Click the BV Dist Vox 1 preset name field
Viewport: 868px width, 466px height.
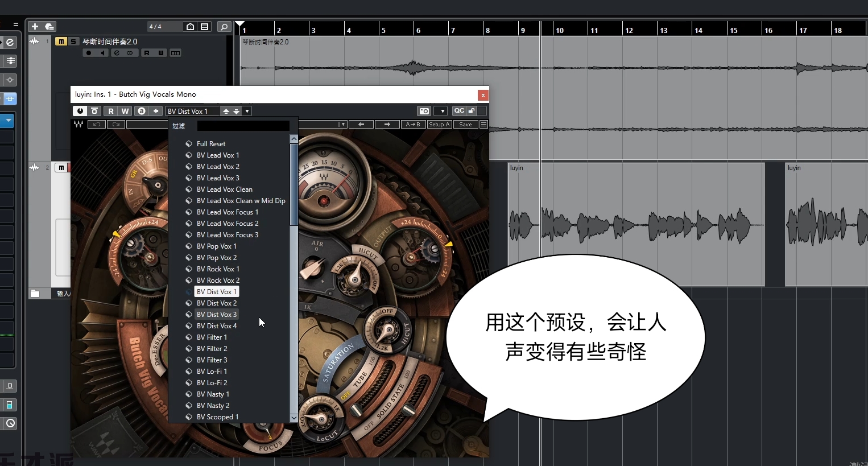[x=193, y=112]
